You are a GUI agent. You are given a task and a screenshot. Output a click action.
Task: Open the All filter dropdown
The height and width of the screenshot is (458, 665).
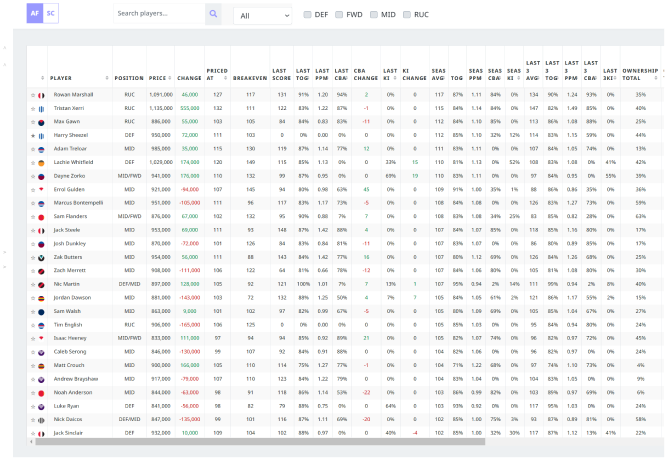pos(262,16)
